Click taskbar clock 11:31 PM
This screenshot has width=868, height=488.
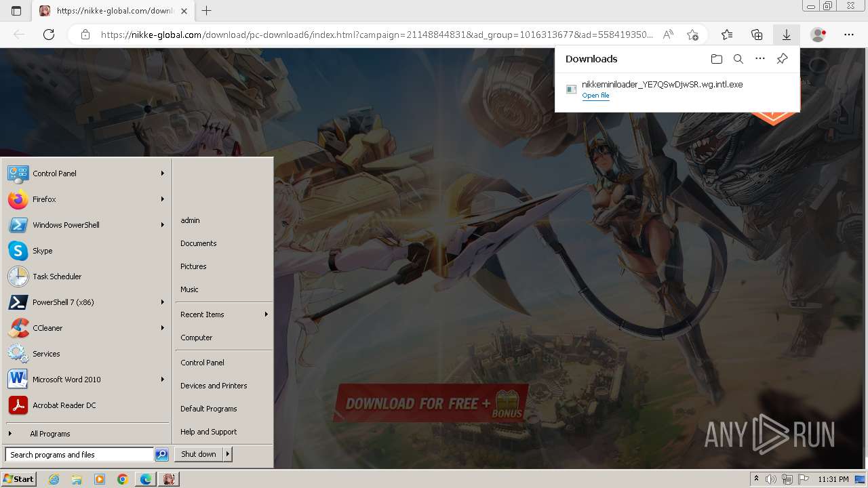point(833,479)
